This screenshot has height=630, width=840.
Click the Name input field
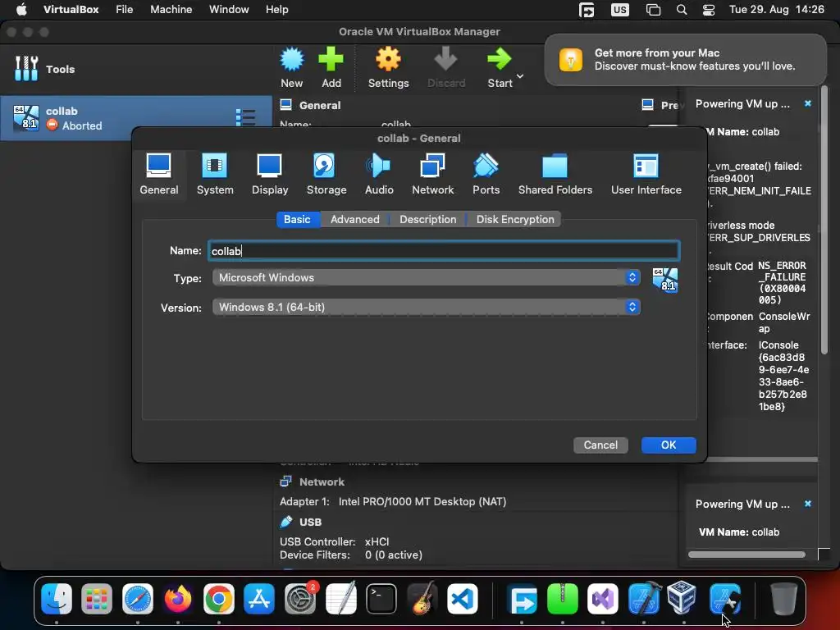[x=444, y=251]
